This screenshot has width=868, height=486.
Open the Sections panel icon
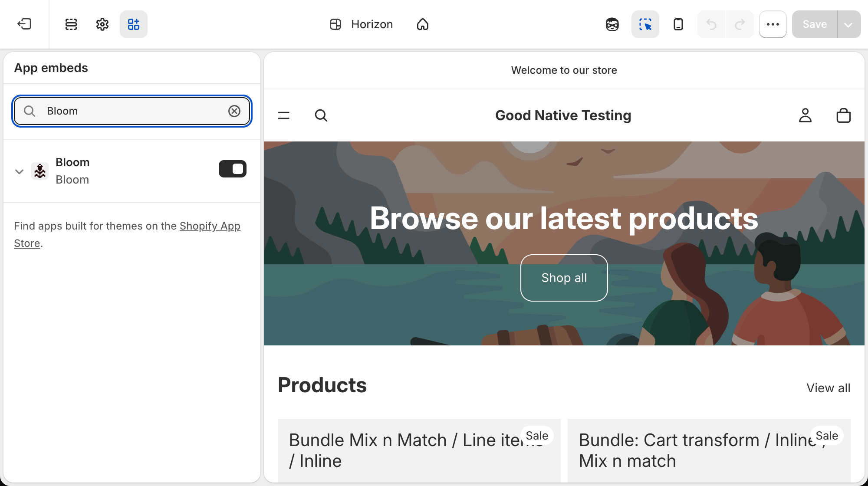[x=71, y=24]
